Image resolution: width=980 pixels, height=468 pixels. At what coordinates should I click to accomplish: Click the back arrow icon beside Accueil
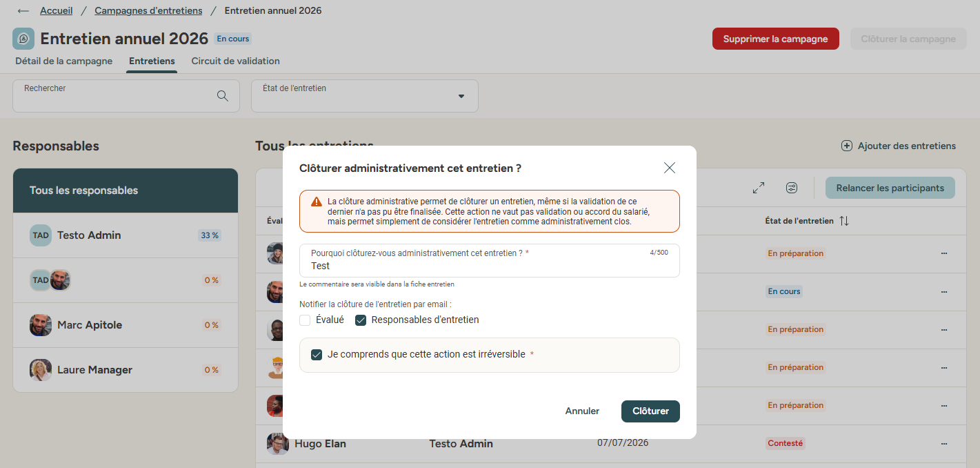(23, 11)
